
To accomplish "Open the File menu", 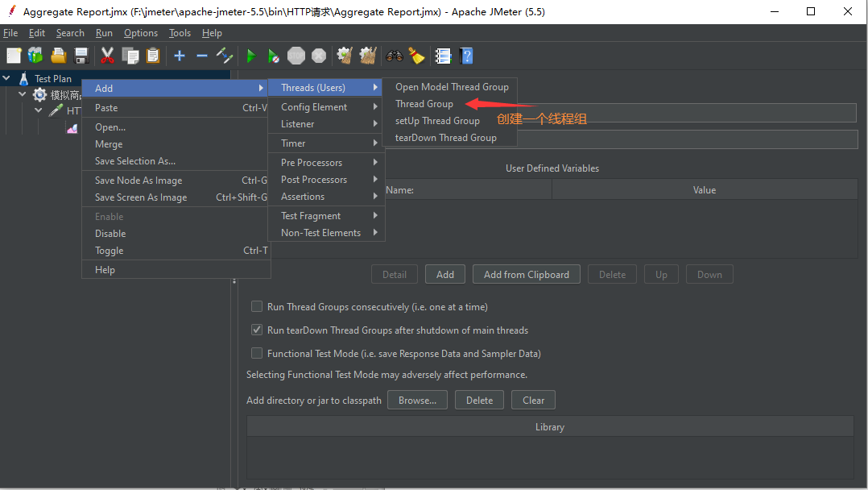I will coord(10,33).
